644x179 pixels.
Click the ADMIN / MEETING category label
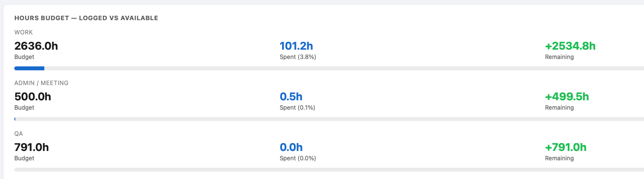point(41,83)
